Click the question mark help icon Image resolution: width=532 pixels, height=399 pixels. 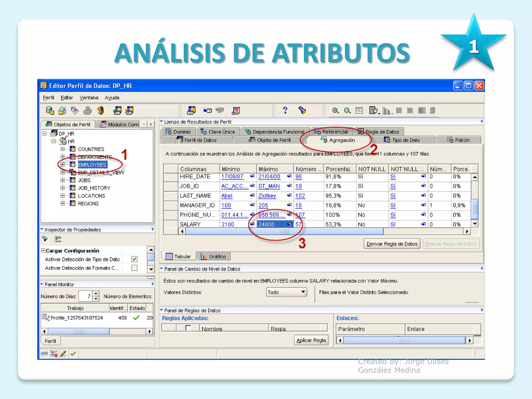pyautogui.click(x=285, y=110)
